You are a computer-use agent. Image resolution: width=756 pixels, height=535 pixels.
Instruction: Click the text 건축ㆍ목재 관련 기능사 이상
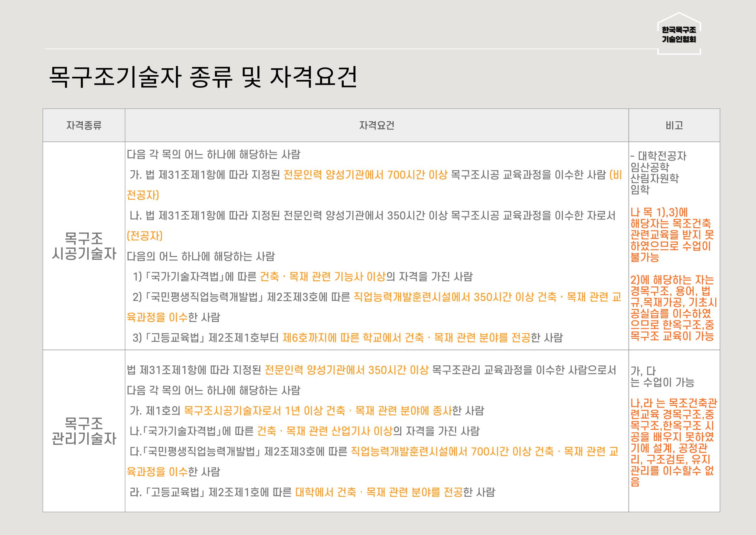click(322, 277)
